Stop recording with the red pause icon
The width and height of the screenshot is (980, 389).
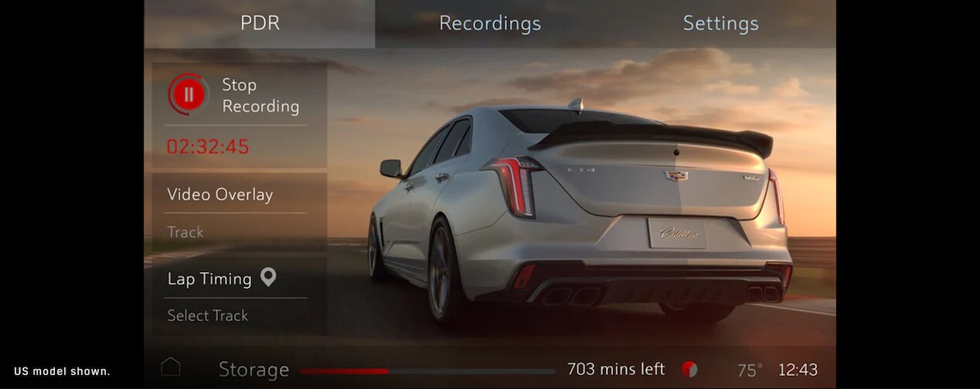(x=188, y=95)
